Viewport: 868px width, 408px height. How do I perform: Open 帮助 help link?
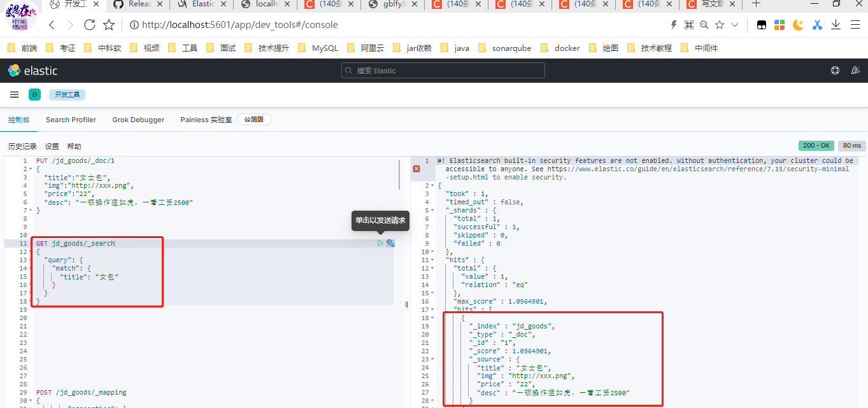[74, 146]
